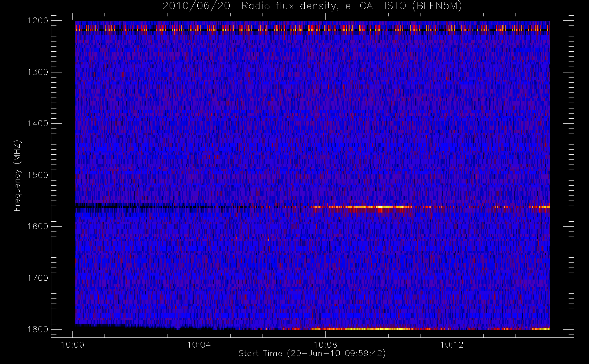This screenshot has width=589, height=364.
Task: Click the 1700 frequency tick label
Action: [x=38, y=278]
